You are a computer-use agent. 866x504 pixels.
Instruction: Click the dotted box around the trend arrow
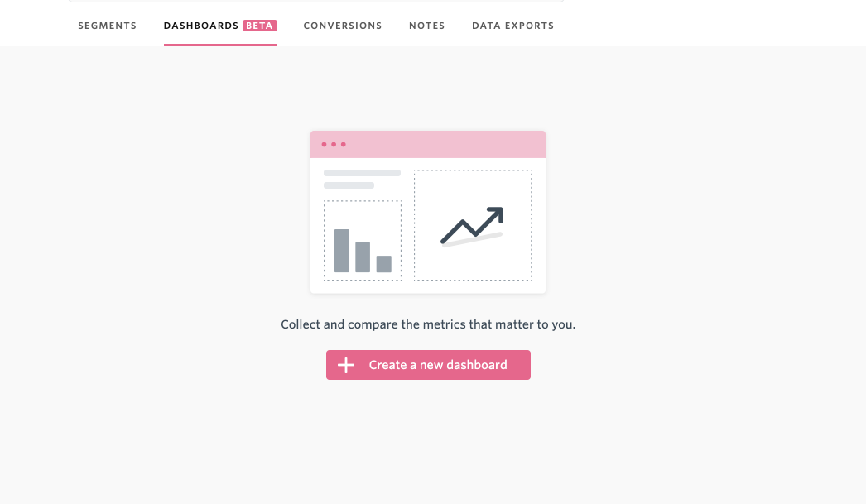(473, 225)
